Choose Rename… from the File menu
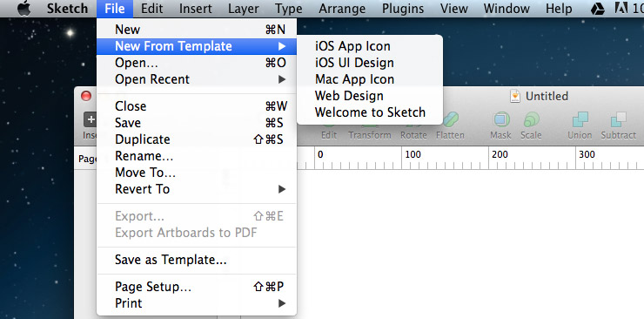 (x=197, y=156)
